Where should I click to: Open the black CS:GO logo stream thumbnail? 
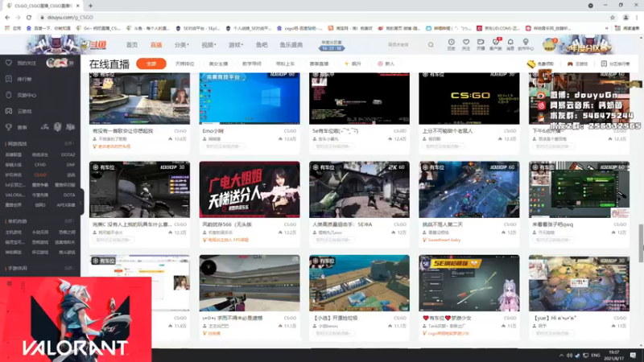pos(469,98)
